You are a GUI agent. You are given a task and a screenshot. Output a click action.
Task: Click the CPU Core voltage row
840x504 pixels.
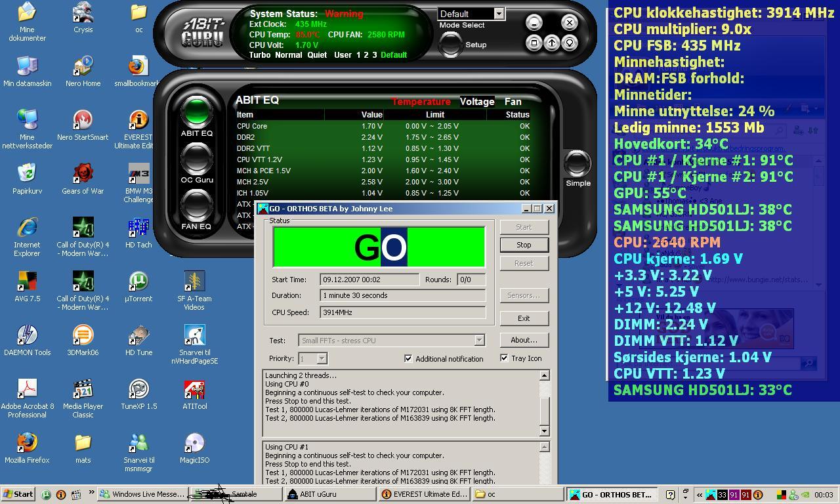[383, 126]
